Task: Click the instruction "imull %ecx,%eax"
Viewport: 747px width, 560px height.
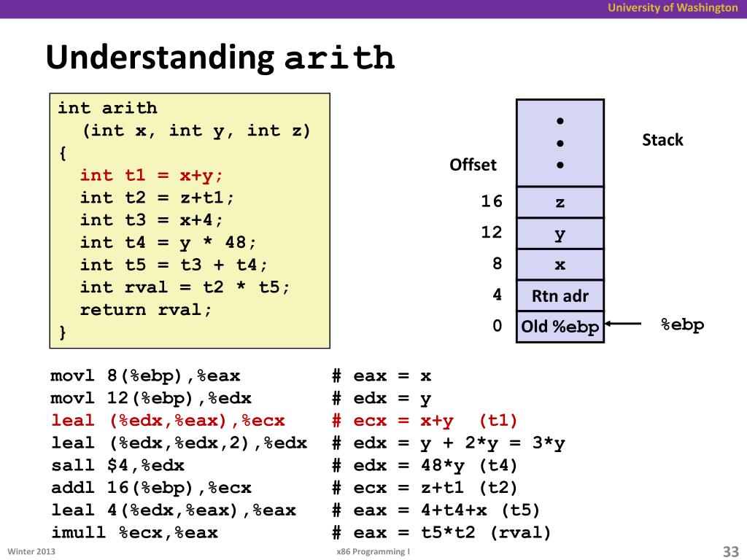Action: [134, 533]
